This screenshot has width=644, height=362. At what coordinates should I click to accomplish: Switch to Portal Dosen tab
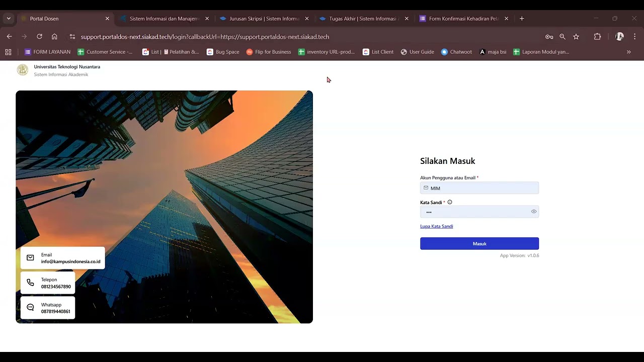65,19
